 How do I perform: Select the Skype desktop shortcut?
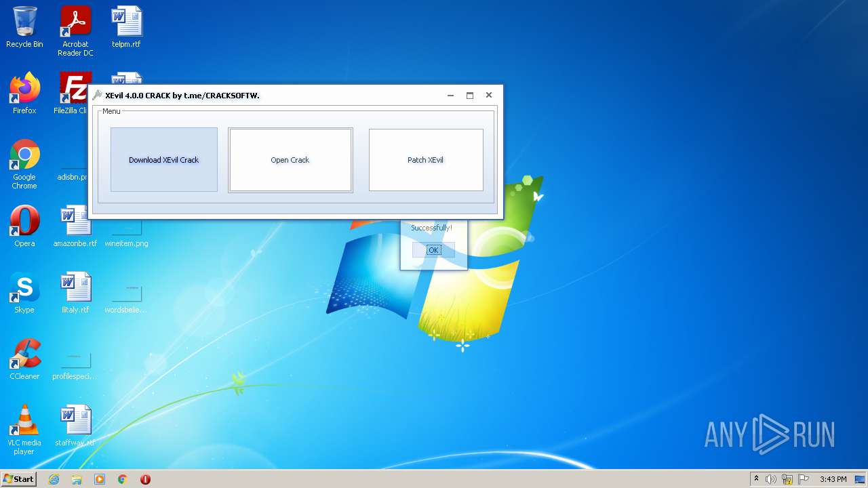[24, 293]
